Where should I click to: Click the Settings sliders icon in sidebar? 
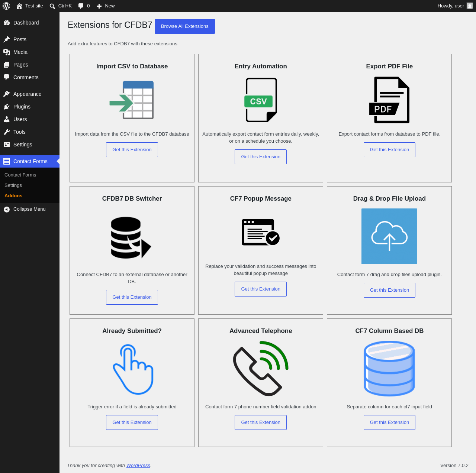[7, 145]
